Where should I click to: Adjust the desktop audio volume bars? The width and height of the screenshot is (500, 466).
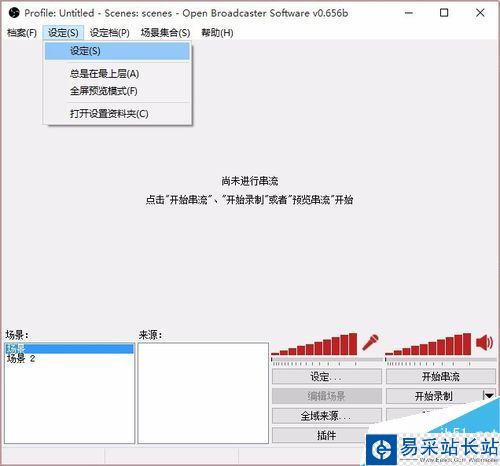(x=428, y=344)
